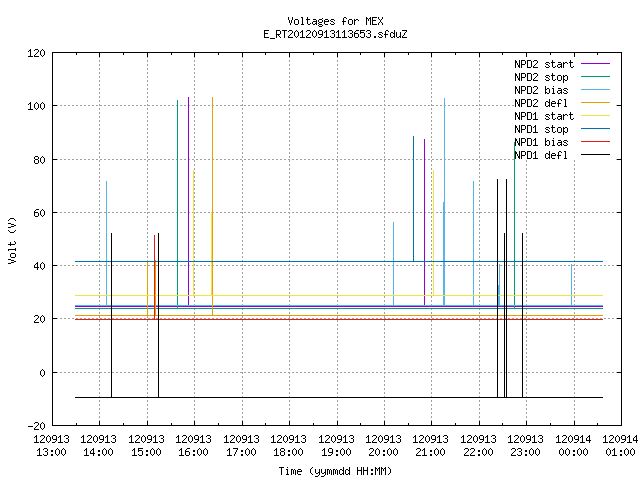The height and width of the screenshot is (480, 640).
Task: Click the 60 y-axis tick label
Action: click(x=40, y=213)
